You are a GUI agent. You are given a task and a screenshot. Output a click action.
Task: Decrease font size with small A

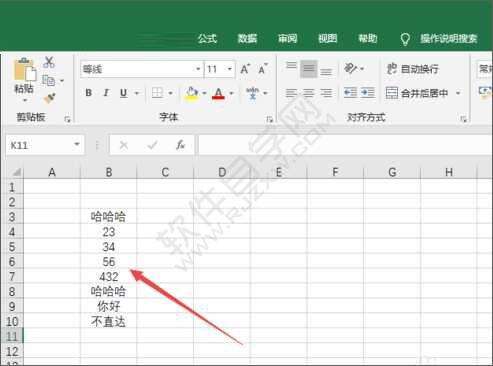pyautogui.click(x=263, y=69)
